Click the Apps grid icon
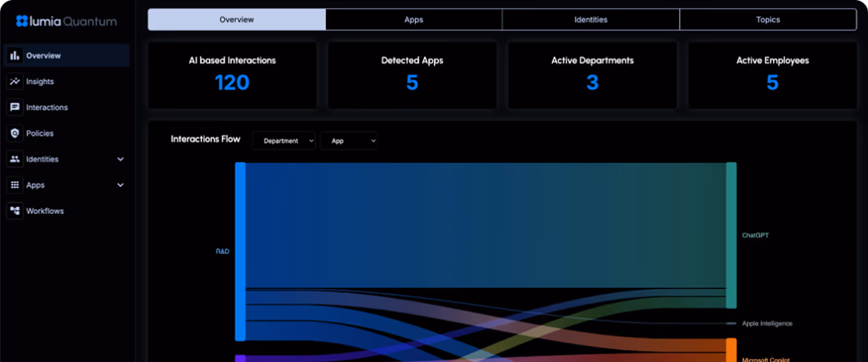The height and width of the screenshot is (362, 868). tap(15, 185)
